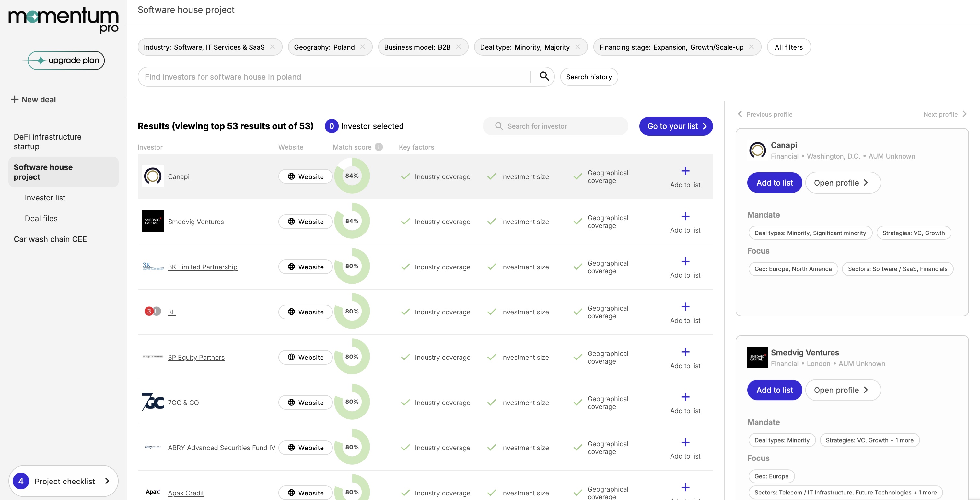
Task: Click the 7GC & CO logo icon
Action: click(x=153, y=402)
